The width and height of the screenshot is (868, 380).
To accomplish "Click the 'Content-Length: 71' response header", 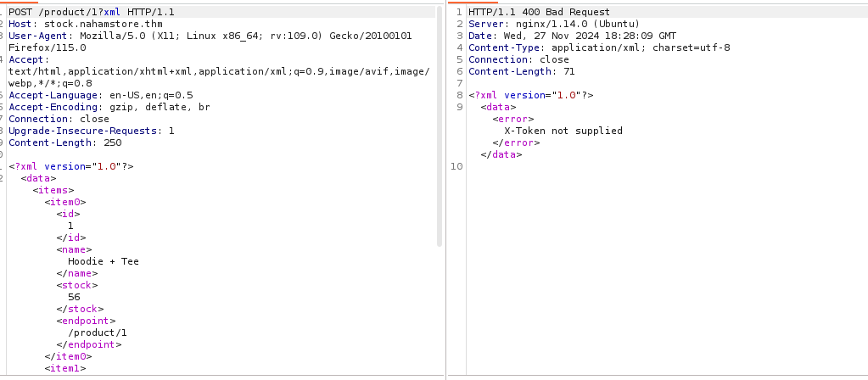I will 522,71.
